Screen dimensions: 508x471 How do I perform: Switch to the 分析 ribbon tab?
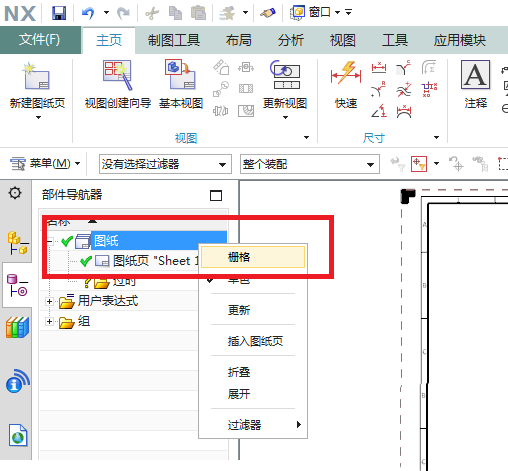coord(291,40)
